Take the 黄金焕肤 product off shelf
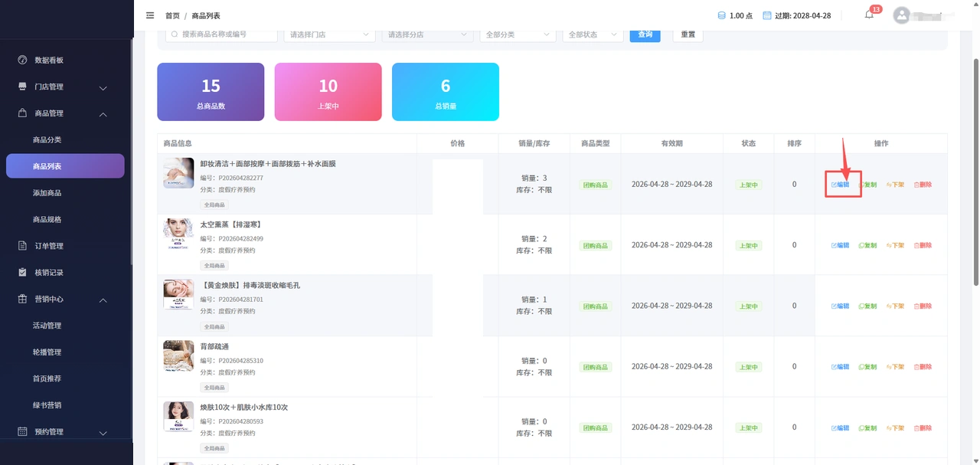This screenshot has height=465, width=980. point(895,306)
